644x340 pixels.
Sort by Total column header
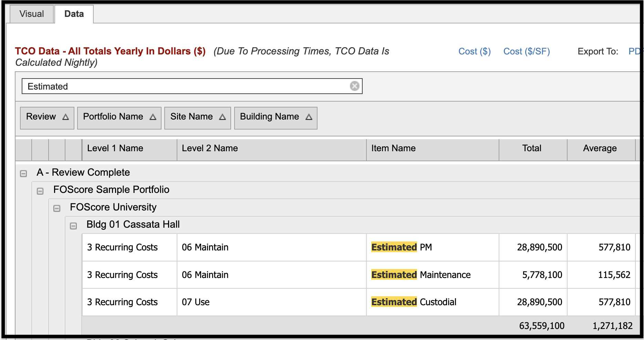tap(533, 150)
